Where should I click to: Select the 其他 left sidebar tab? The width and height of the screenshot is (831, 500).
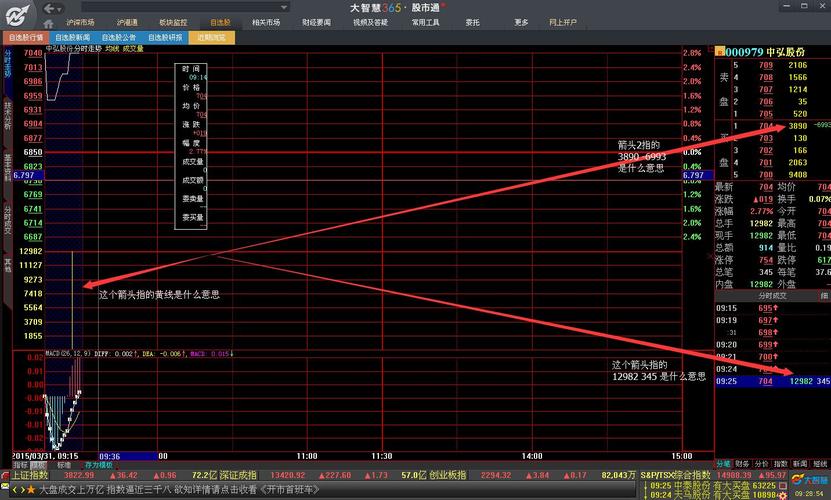pos(7,265)
